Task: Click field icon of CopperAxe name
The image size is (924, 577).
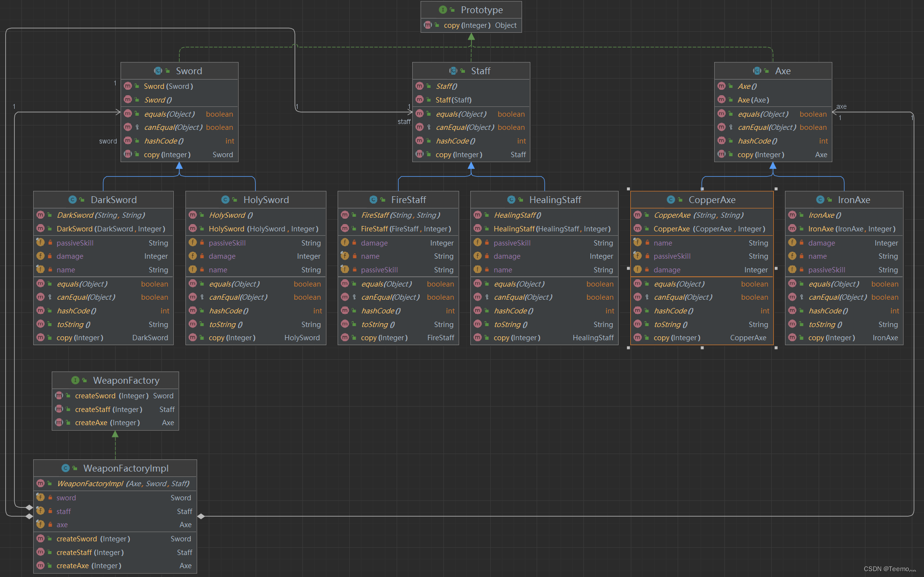Action: (x=638, y=243)
